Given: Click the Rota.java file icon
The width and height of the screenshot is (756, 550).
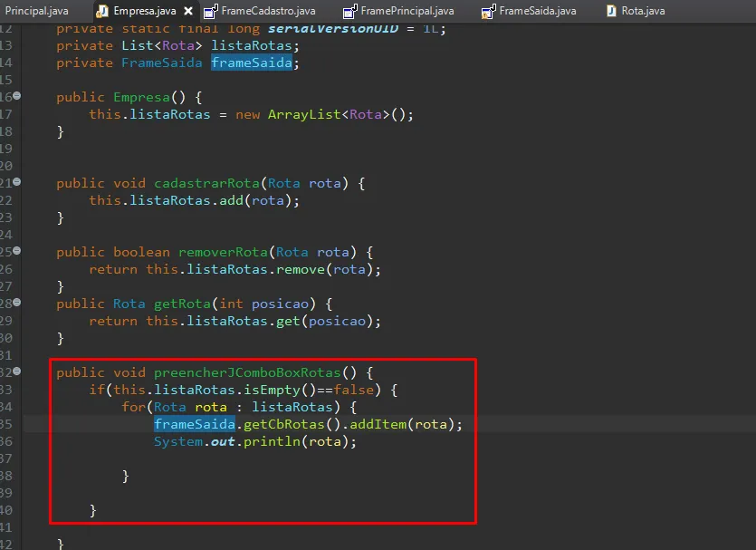Looking at the screenshot, I should coord(611,11).
